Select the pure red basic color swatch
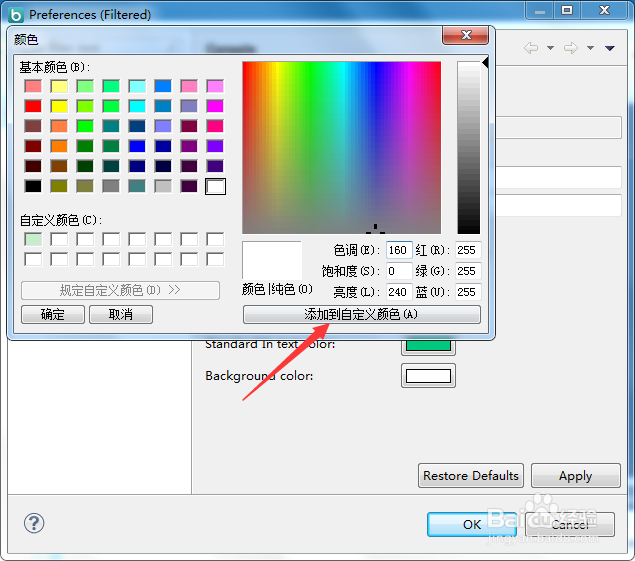635x561 pixels. (x=33, y=106)
